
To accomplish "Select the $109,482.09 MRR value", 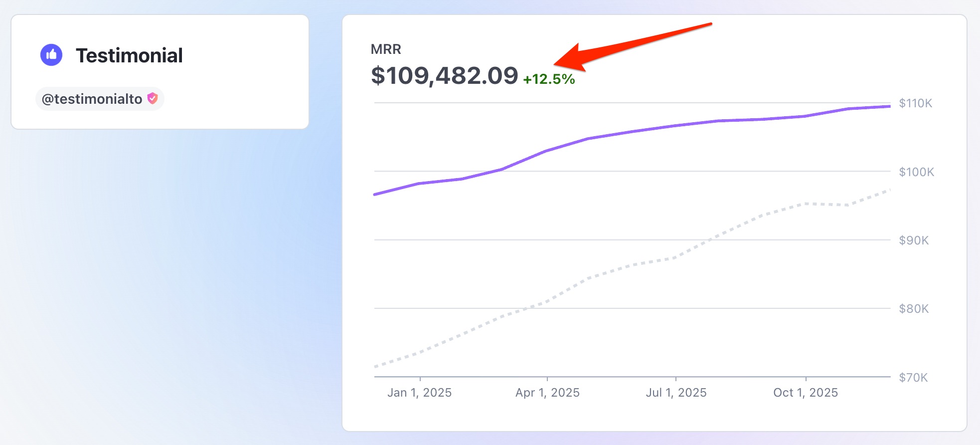I will coord(444,76).
